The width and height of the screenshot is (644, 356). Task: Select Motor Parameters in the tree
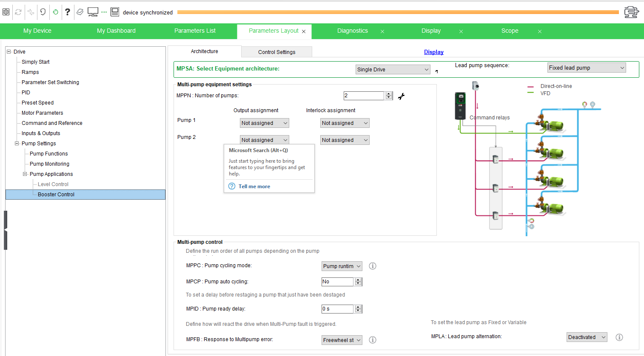(x=42, y=113)
